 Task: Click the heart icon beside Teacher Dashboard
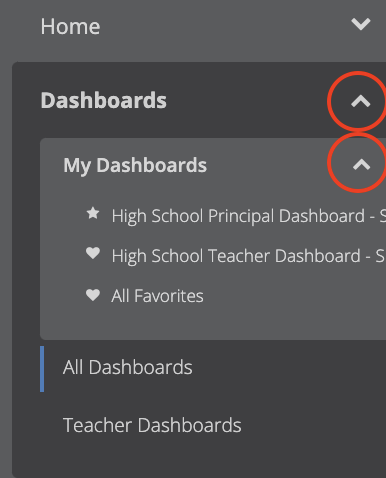click(x=93, y=253)
